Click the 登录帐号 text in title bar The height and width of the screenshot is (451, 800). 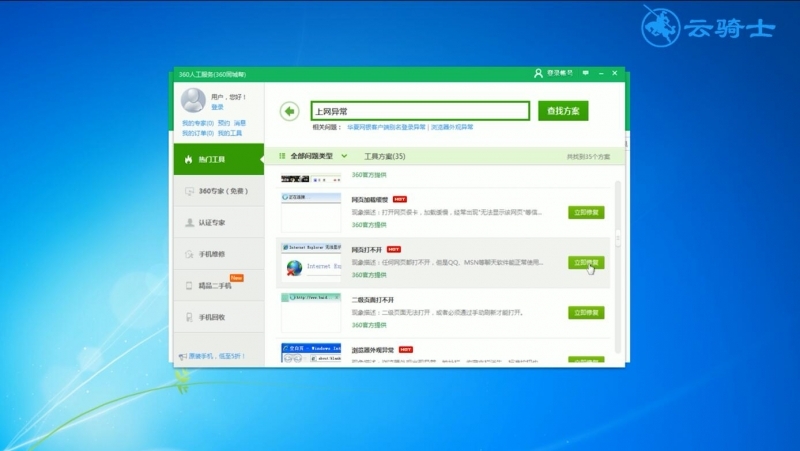click(560, 73)
